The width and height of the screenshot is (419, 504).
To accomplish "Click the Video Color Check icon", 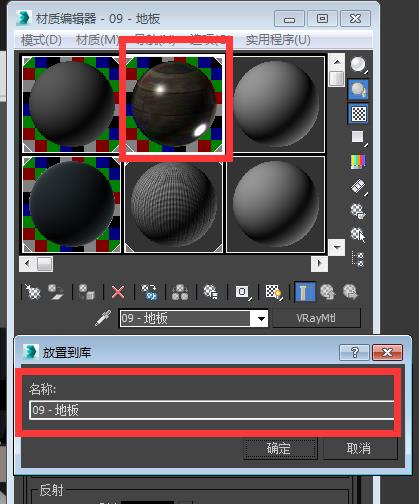I will 358,162.
